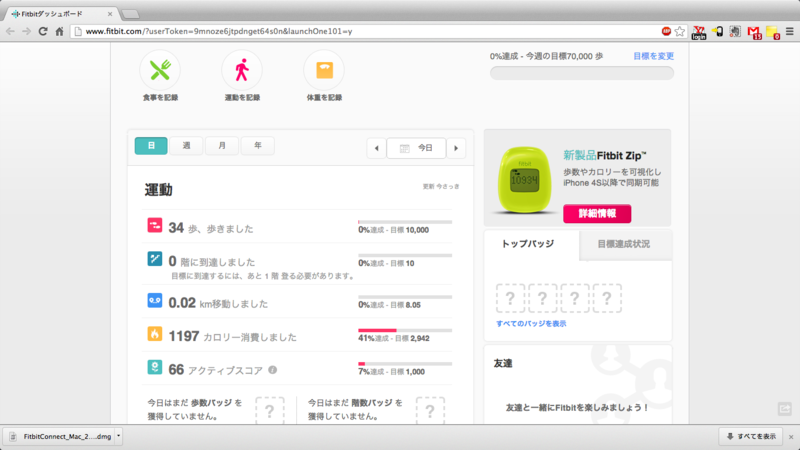This screenshot has height=450, width=800.
Task: Click the yellow notes extension icon
Action: tap(772, 33)
